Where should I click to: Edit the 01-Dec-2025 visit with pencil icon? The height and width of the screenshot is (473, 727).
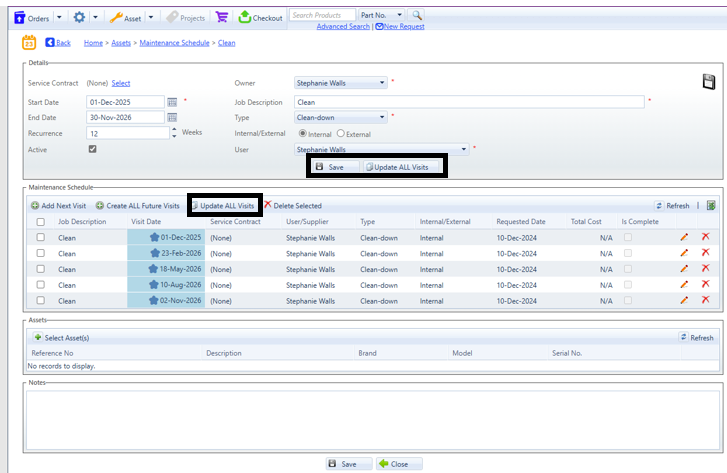coord(684,237)
